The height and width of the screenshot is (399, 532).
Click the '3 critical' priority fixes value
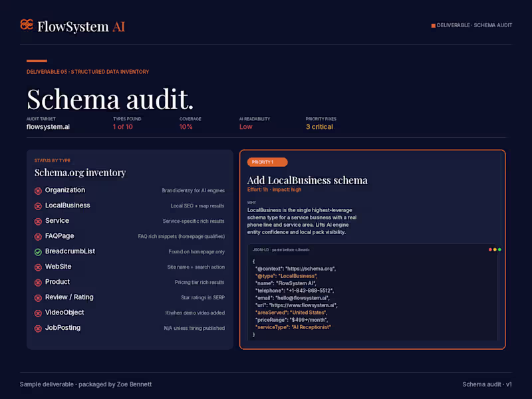click(x=319, y=127)
